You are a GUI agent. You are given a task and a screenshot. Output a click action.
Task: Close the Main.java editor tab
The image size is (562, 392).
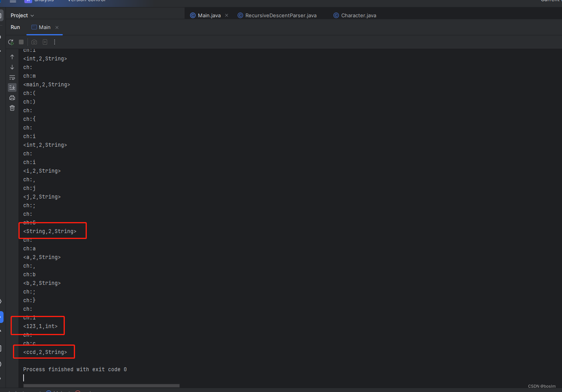click(x=227, y=15)
